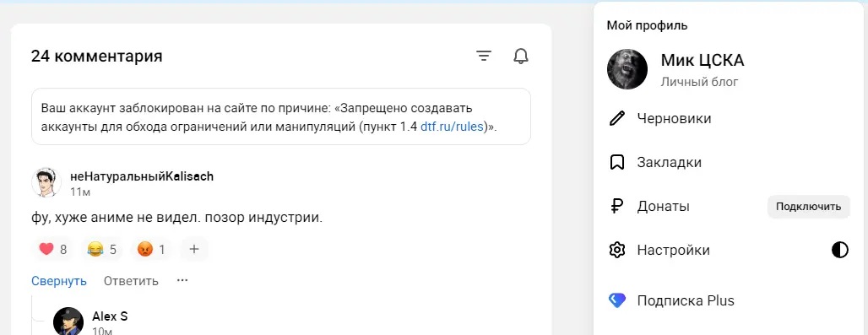Click the bookmark icon beside Закладки

click(616, 163)
